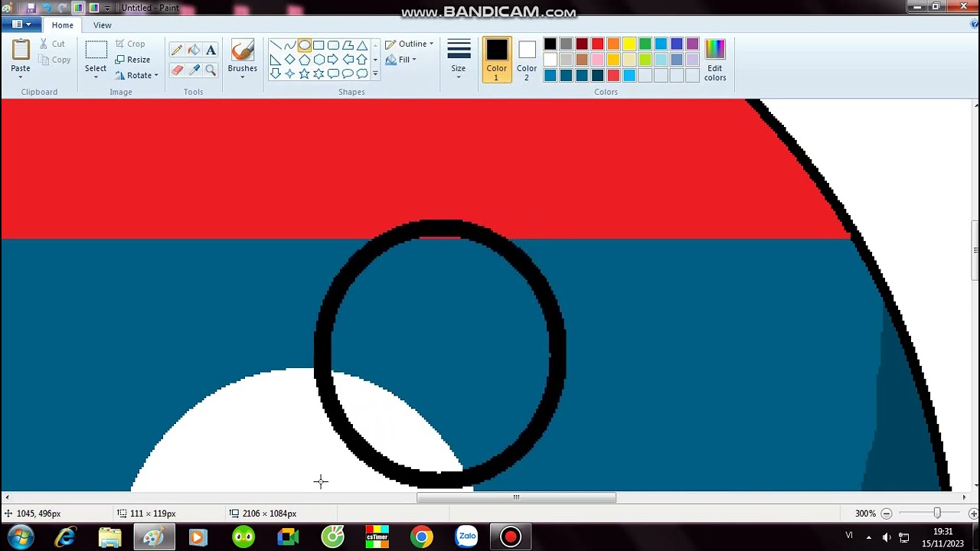Choose the Left arrow shape
980x551 pixels.
tap(348, 60)
